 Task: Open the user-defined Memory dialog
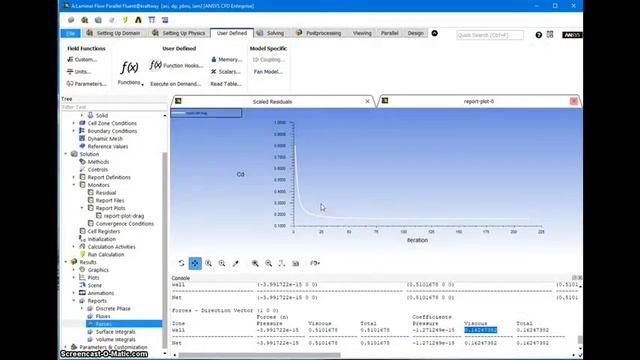(x=227, y=60)
